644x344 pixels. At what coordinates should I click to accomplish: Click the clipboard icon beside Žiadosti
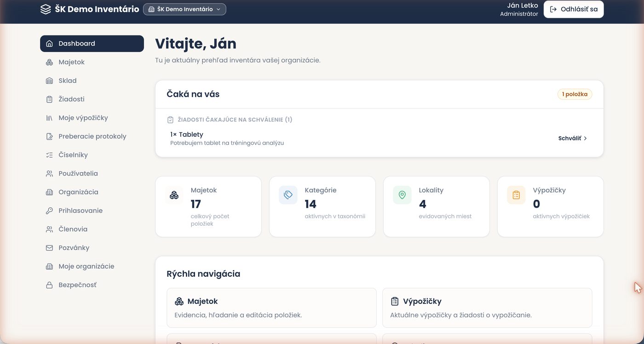coord(49,99)
